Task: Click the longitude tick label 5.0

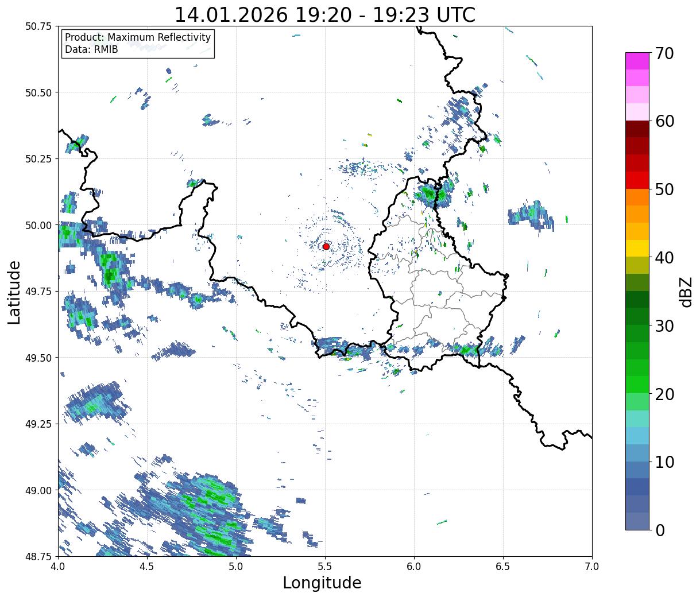Action: click(236, 567)
